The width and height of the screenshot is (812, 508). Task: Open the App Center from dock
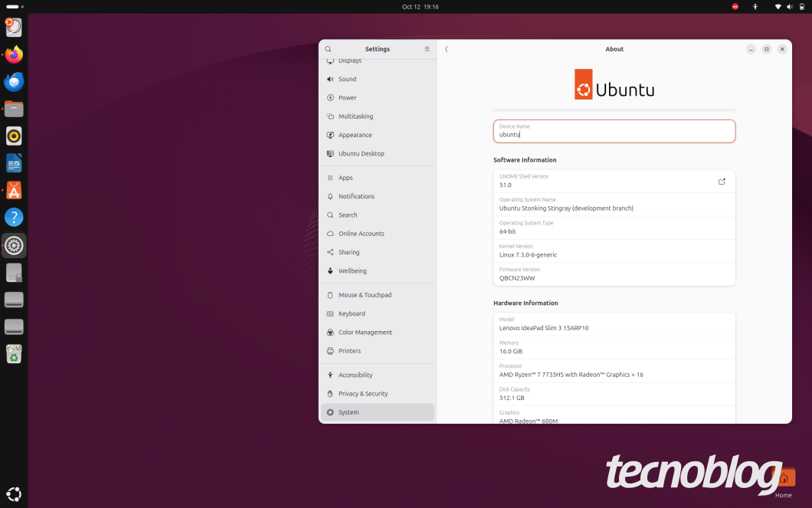click(x=14, y=191)
